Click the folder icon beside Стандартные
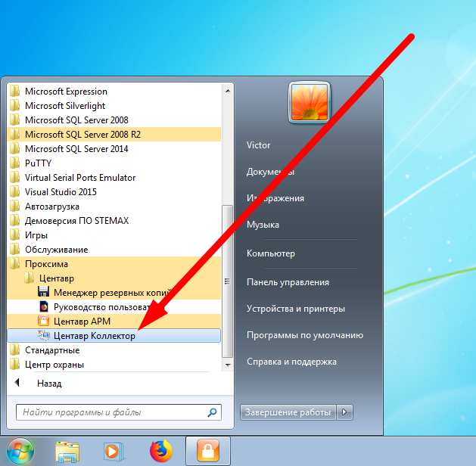Viewport: 476px width, 466px height. point(14,349)
